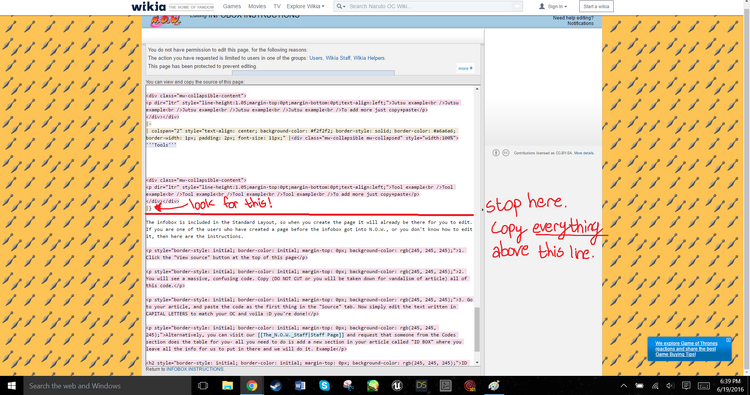750x395 pixels.
Task: Switch to Google Chrome in taskbar
Action: [x=252, y=385]
